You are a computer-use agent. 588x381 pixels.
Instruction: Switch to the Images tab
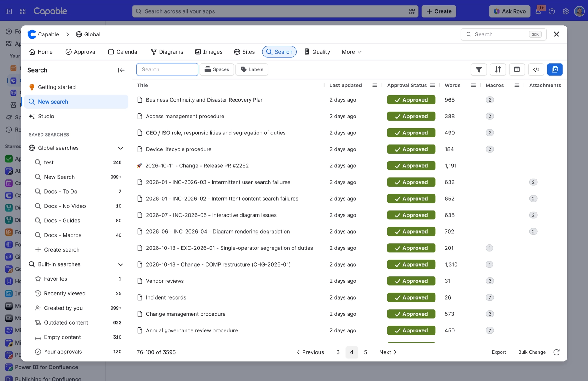point(209,52)
